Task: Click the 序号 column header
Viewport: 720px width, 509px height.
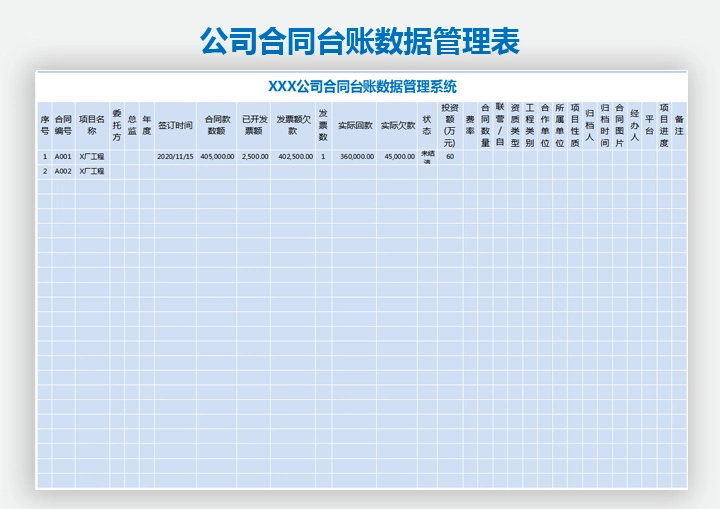Action: (x=45, y=125)
